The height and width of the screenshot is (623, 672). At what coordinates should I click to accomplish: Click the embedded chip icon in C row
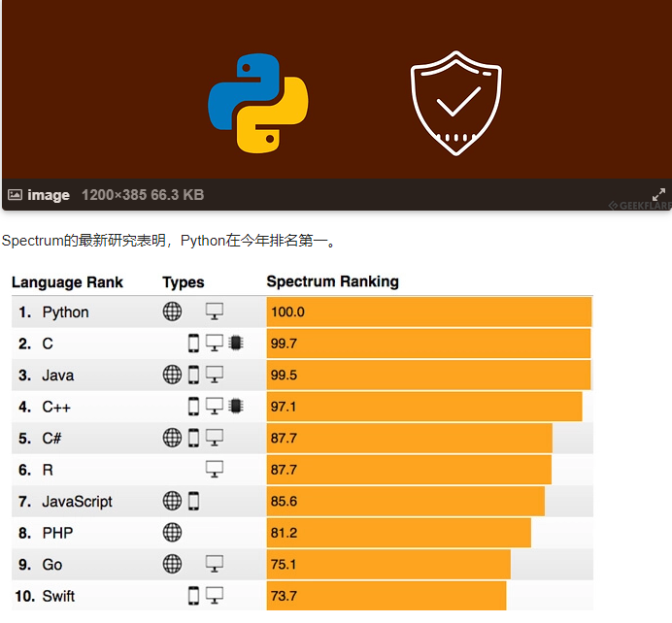[x=235, y=343]
